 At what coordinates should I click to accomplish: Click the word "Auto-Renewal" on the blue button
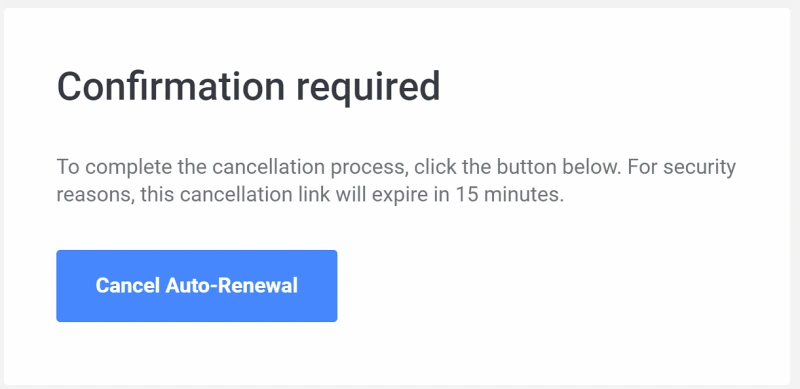[232, 286]
